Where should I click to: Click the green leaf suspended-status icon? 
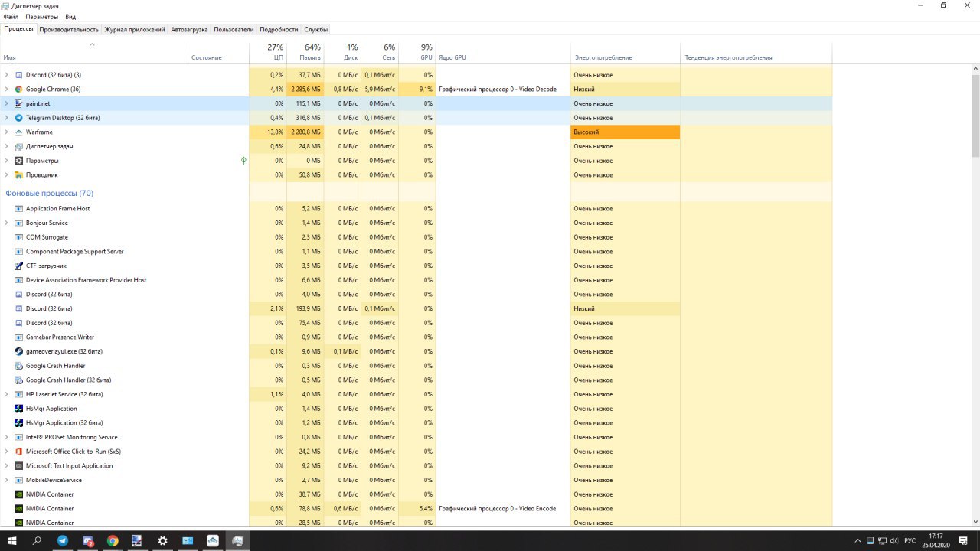point(243,161)
